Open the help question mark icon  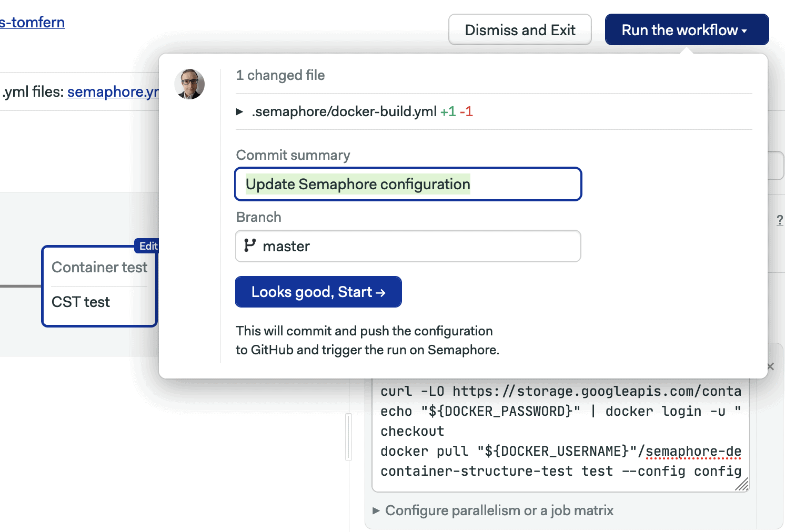[780, 221]
